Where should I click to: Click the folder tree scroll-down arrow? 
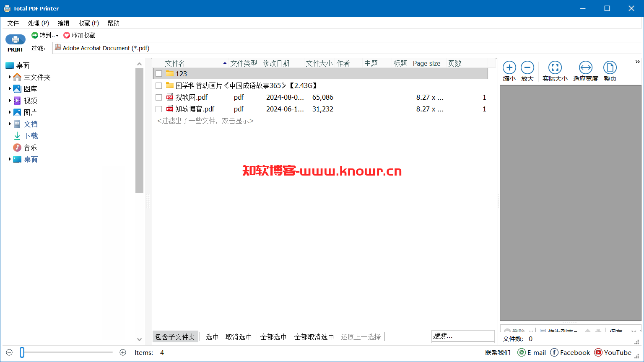pos(140,339)
